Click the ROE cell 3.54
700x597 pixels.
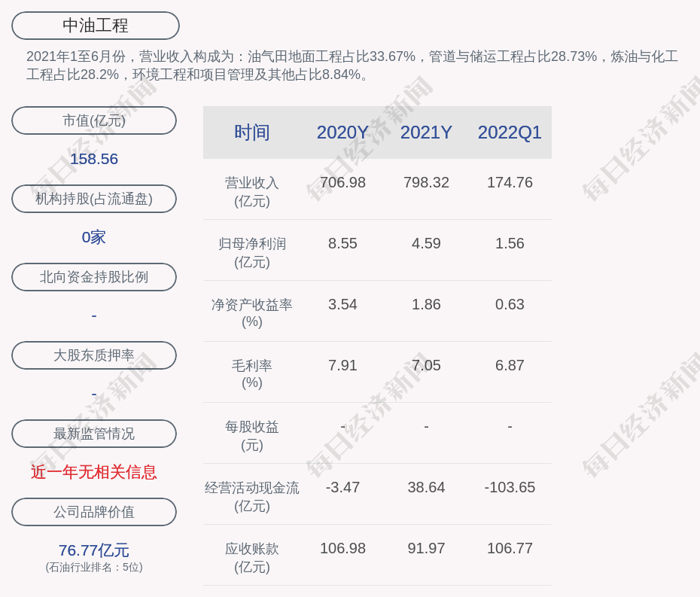(342, 305)
